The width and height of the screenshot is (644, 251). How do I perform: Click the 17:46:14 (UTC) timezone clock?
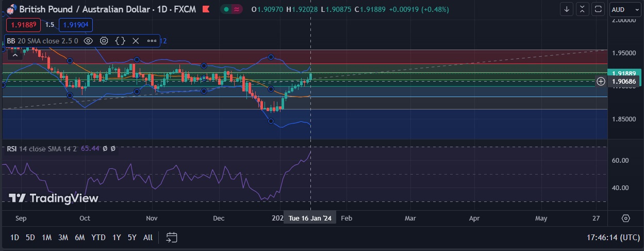(x=610, y=238)
